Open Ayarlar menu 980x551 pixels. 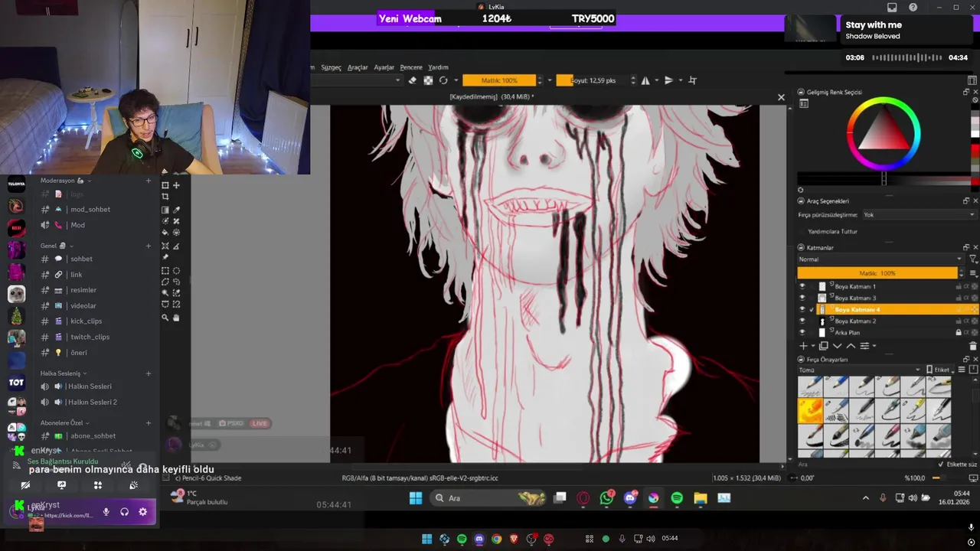click(x=384, y=67)
